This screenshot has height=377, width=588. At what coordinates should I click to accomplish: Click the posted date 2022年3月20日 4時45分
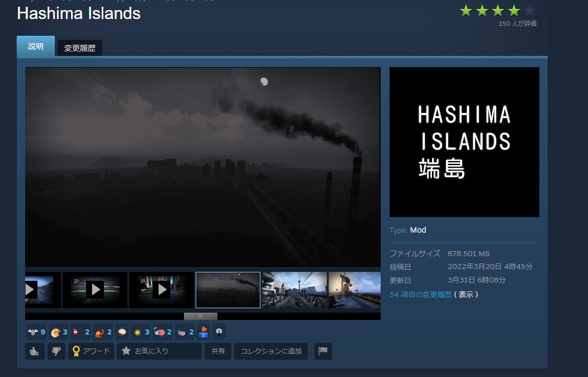tap(490, 267)
